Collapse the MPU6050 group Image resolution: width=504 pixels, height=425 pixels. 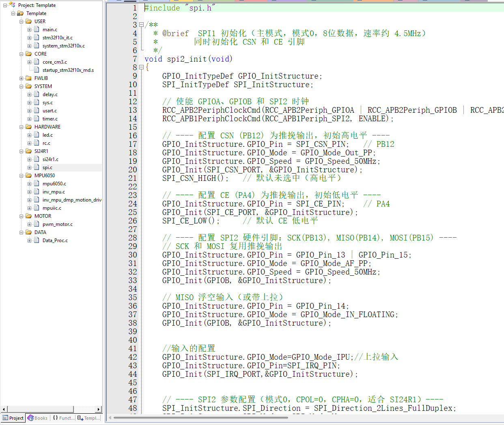21,176
